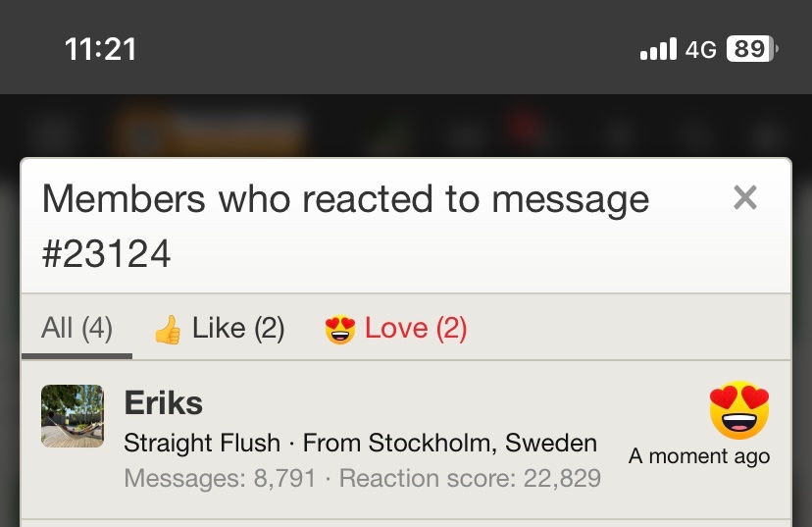Tap the cellular signal bars icon

(658, 49)
